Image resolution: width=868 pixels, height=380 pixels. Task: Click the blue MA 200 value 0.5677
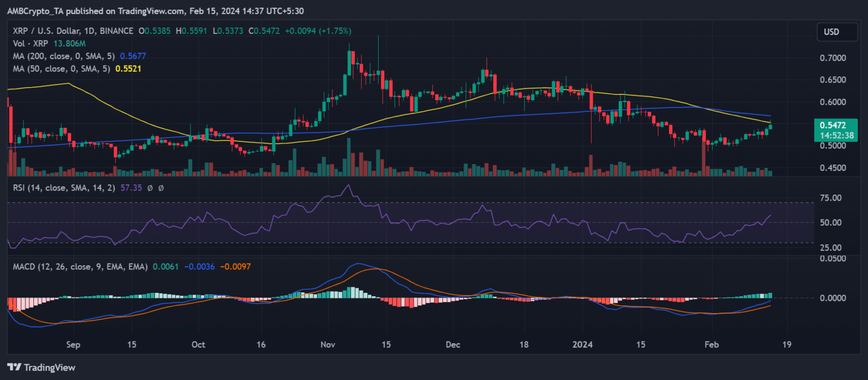tap(131, 56)
